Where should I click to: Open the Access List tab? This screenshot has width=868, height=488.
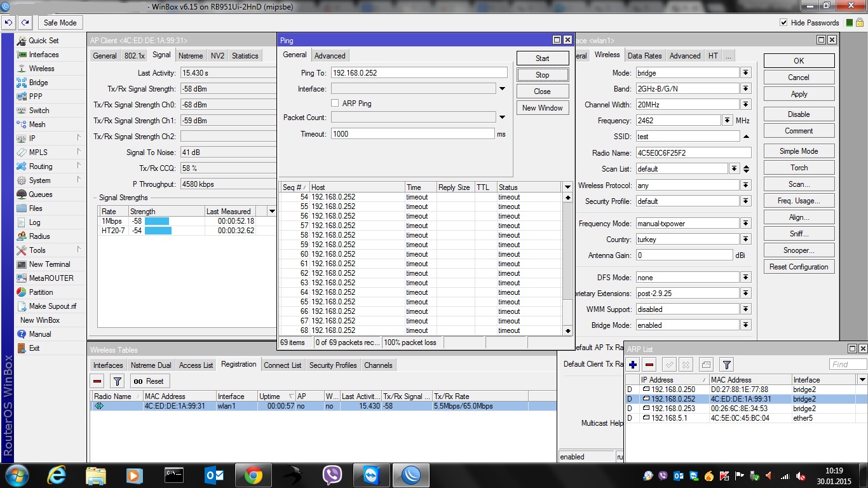tap(196, 365)
